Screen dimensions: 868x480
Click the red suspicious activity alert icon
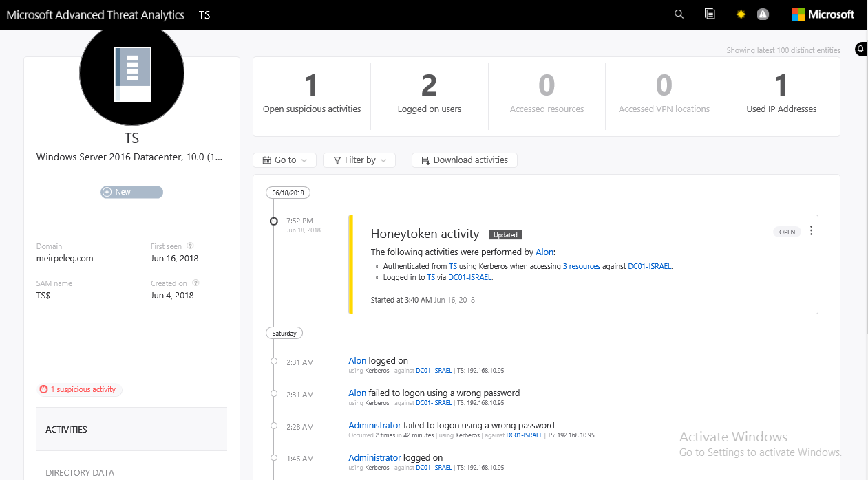(44, 389)
